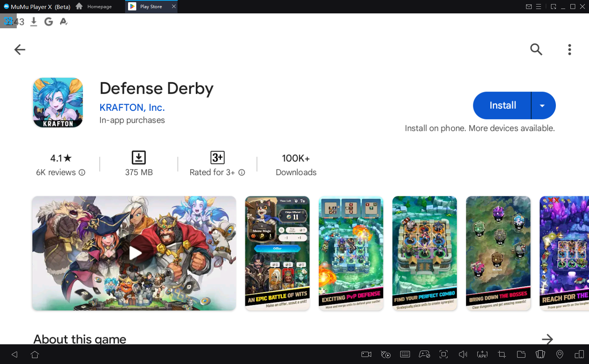
Task: Open the three-dot more options menu
Action: point(569,49)
